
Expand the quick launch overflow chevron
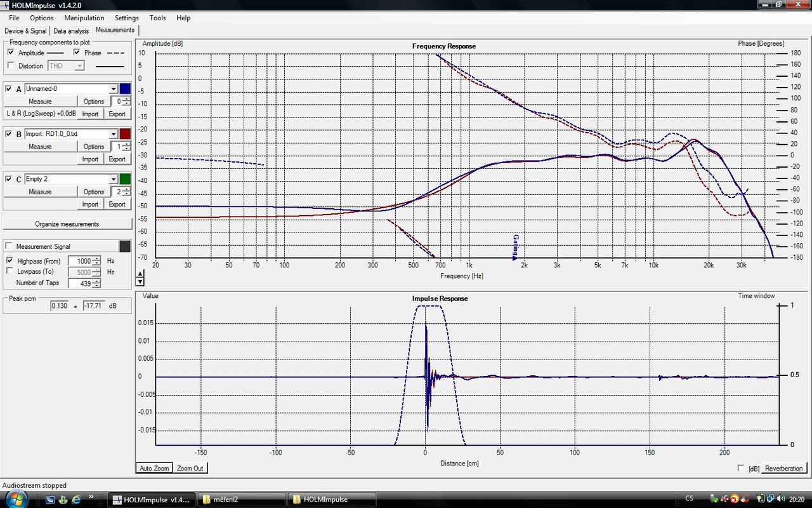[x=91, y=497]
